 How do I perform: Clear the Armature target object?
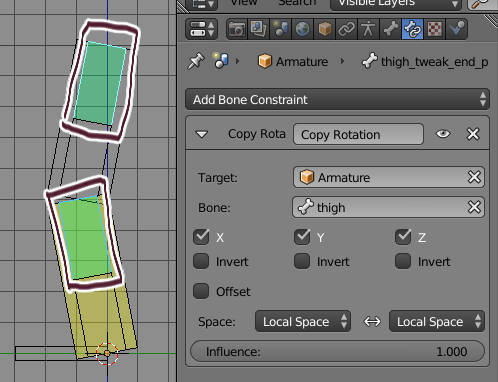tap(474, 177)
